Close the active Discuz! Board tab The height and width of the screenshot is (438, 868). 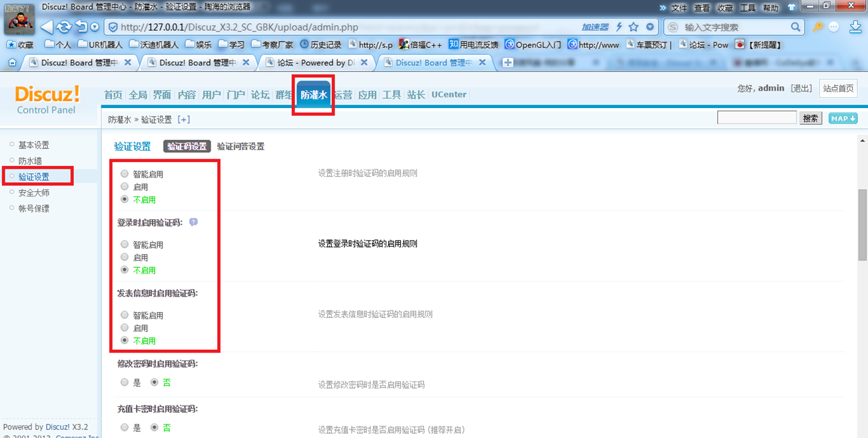click(x=484, y=63)
